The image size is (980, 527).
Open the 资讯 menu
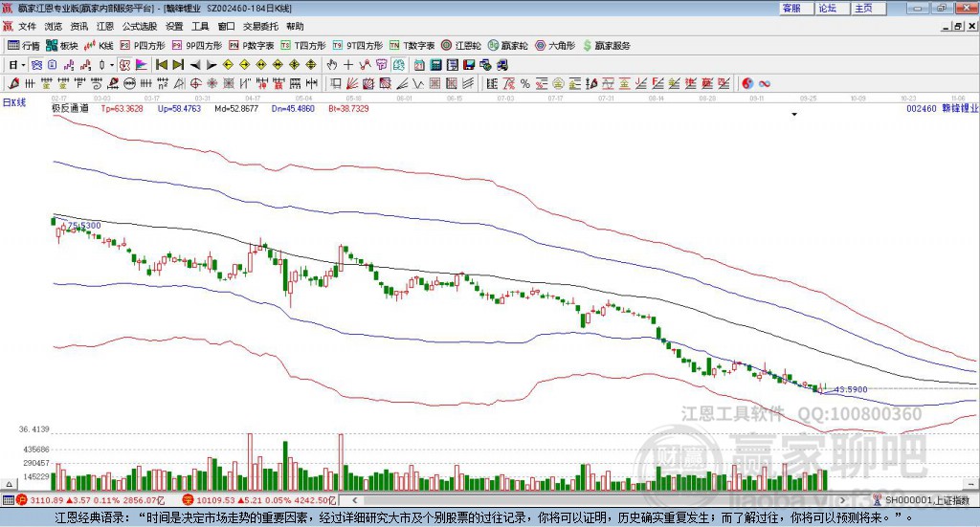point(78,26)
